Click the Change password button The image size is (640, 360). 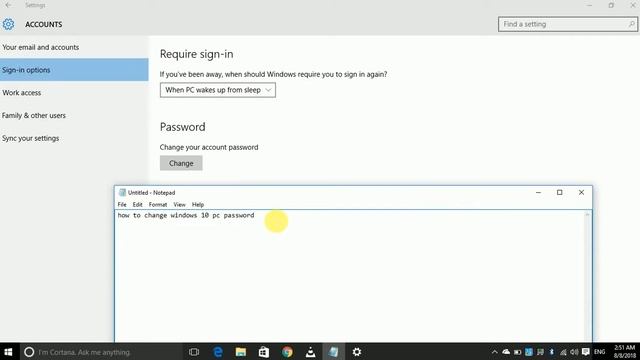(181, 163)
